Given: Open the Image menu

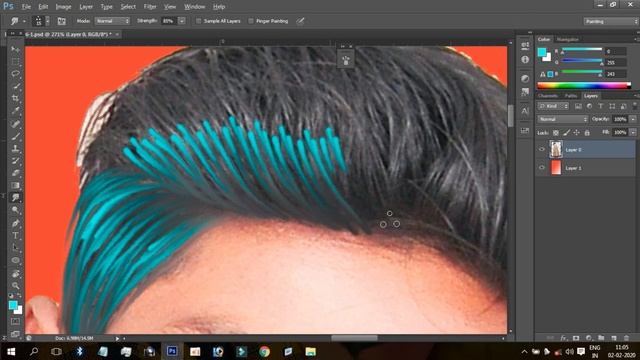Looking at the screenshot, I should click(63, 7).
